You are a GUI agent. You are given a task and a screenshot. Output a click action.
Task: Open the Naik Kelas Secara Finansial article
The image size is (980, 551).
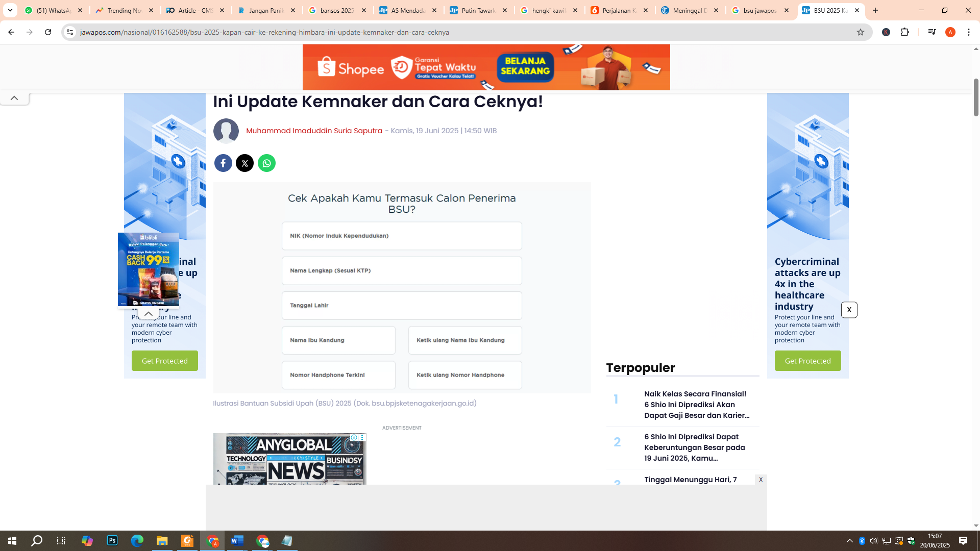click(x=696, y=405)
